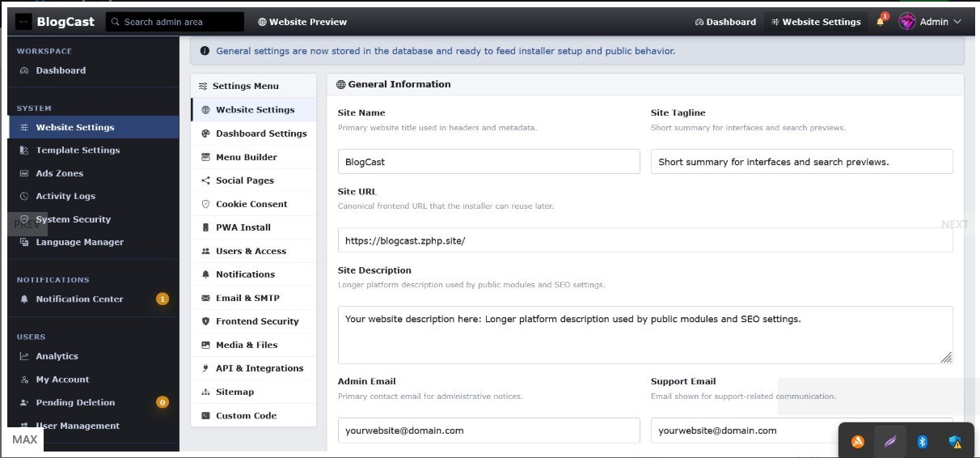Click the Admin Email input field
The image size is (980, 458).
pyautogui.click(x=488, y=430)
